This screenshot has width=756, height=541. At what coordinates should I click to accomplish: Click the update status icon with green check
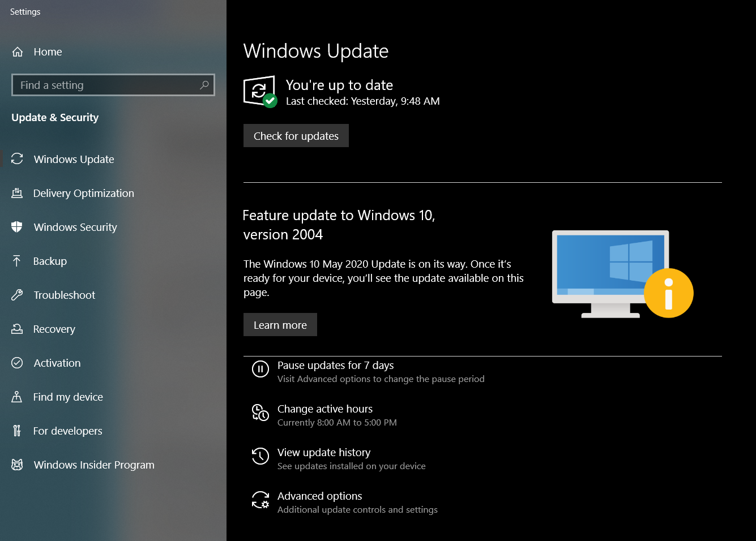[260, 92]
